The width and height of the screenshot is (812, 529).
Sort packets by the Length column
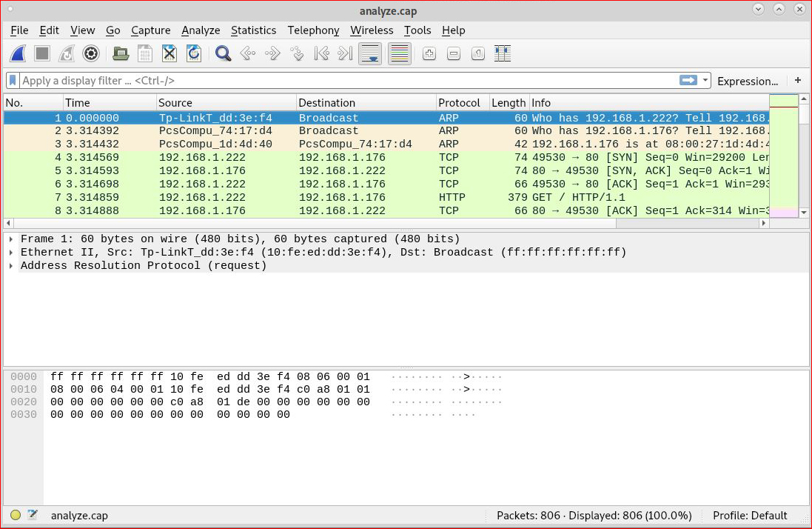click(509, 102)
